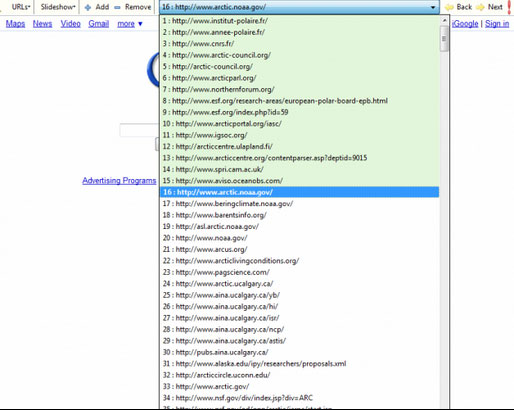Expand Google's more menu
The image size is (514, 410).
130,24
